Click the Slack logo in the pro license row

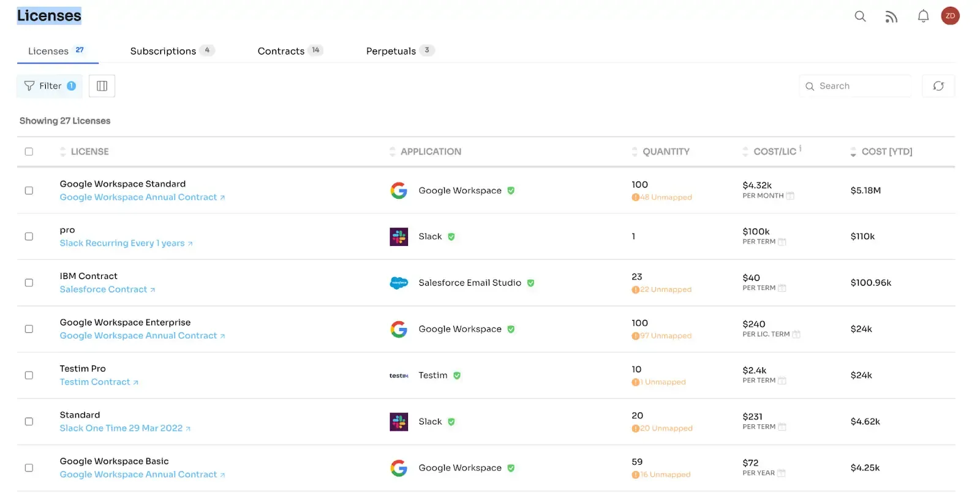(399, 237)
